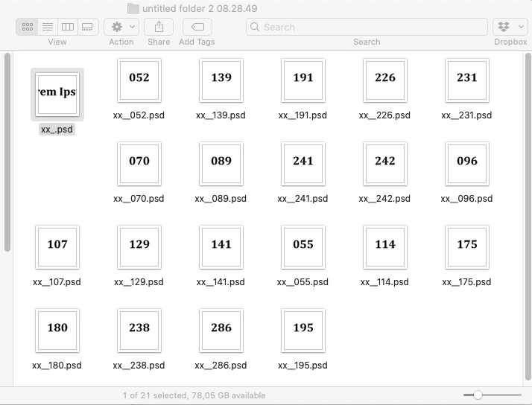Click the left vertical scrollbar
The height and width of the screenshot is (405, 532).
7,152
